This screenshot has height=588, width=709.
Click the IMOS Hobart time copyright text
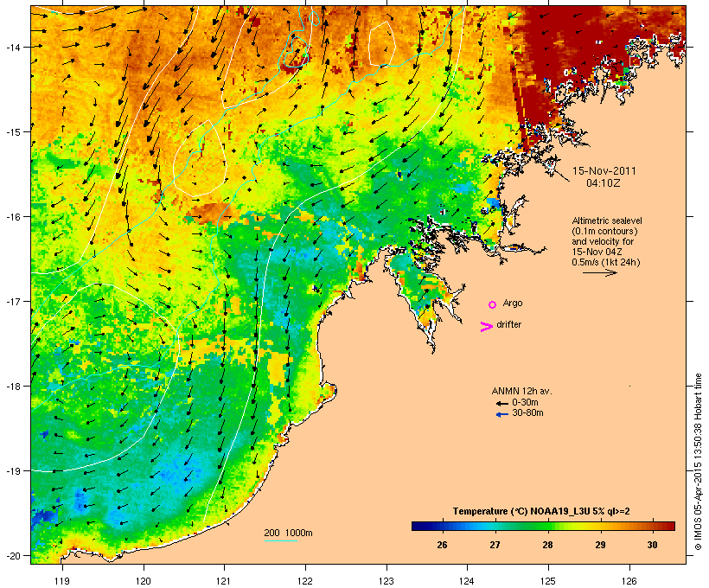(698, 462)
